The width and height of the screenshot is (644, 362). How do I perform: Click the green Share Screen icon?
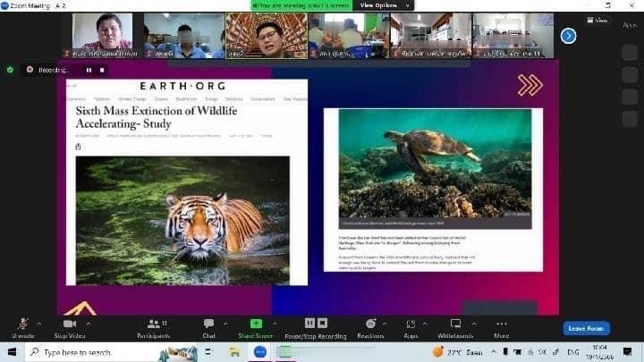click(x=256, y=324)
